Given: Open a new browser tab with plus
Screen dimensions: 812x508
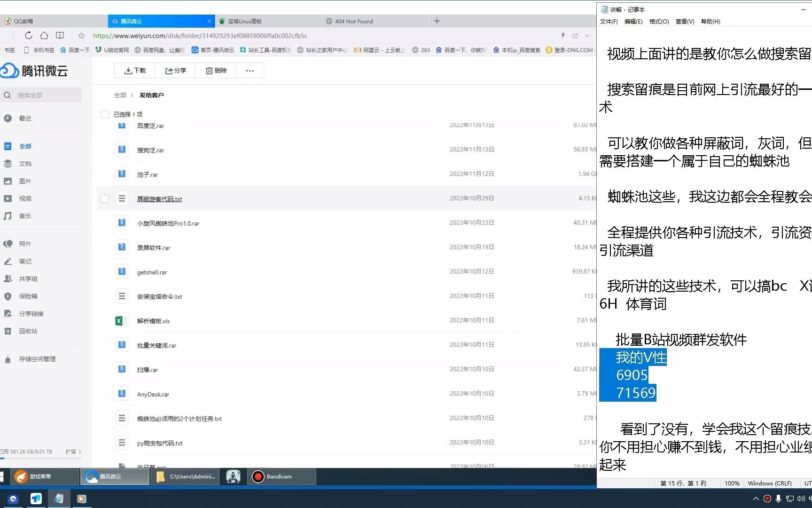Looking at the screenshot, I should (437, 21).
